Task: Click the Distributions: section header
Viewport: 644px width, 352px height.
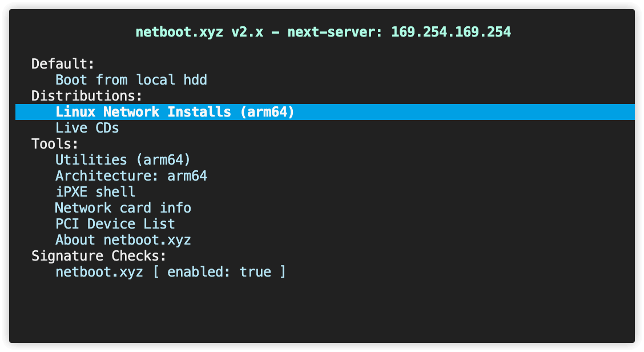Action: [87, 95]
